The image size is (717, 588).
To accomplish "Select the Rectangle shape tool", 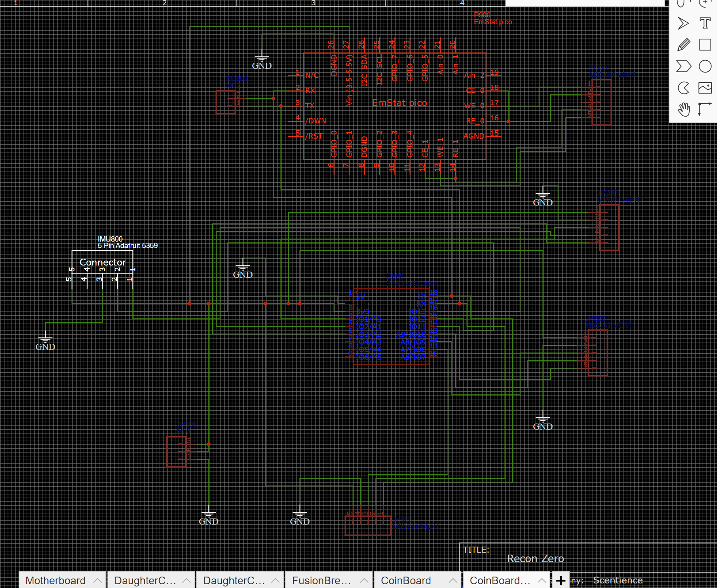I will pos(705,45).
